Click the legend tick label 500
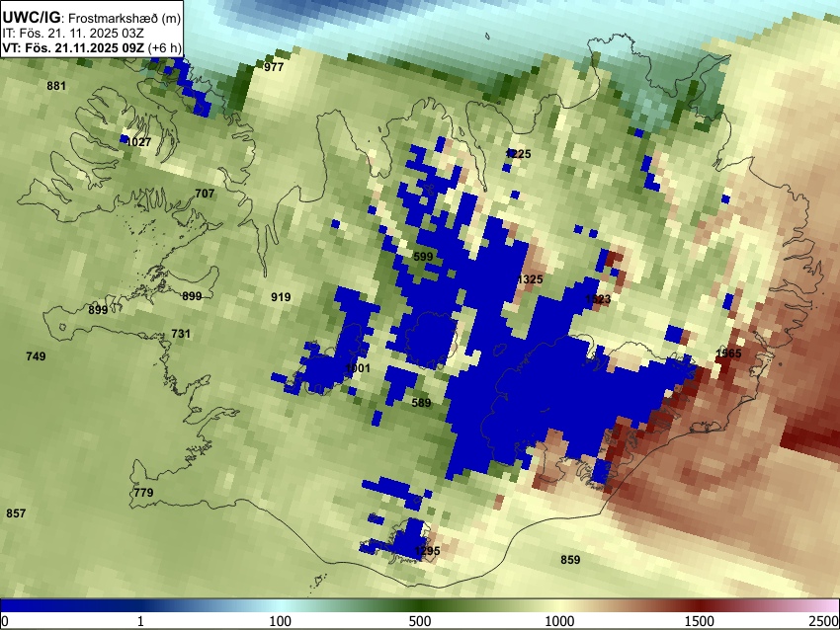Viewport: 840px width, 630px height. point(420,621)
